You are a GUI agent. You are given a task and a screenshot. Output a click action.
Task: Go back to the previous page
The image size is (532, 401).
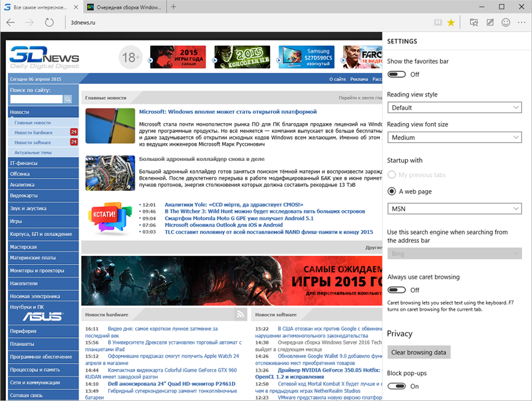11,23
